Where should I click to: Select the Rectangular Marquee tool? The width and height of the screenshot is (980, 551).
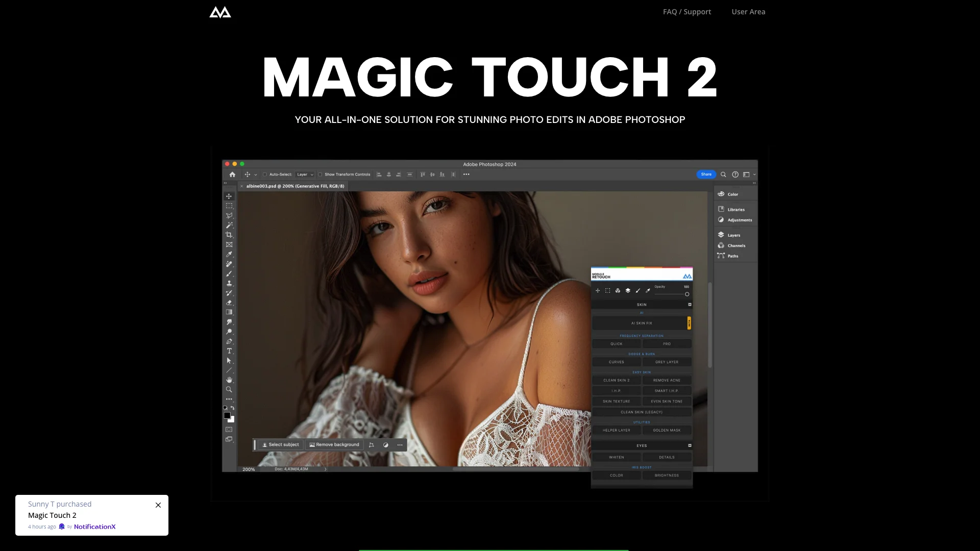pos(229,206)
